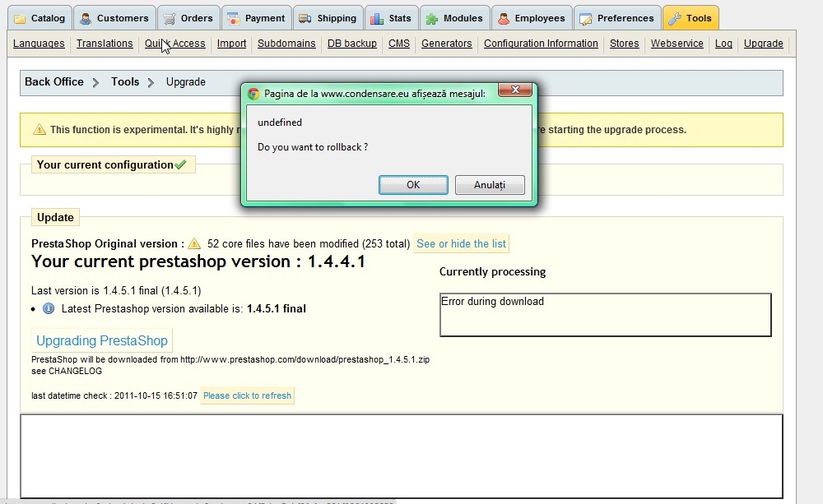Open the Subdomains submenu link

(286, 44)
